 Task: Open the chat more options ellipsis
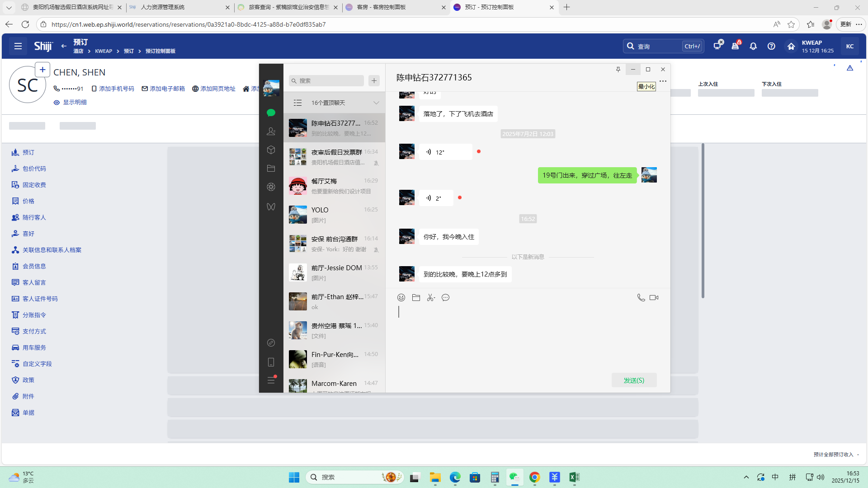[x=663, y=81]
